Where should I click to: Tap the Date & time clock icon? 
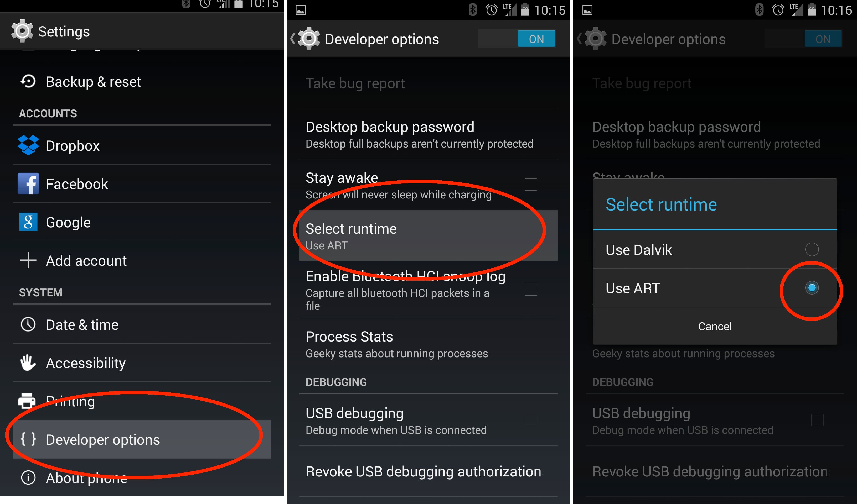tap(28, 324)
